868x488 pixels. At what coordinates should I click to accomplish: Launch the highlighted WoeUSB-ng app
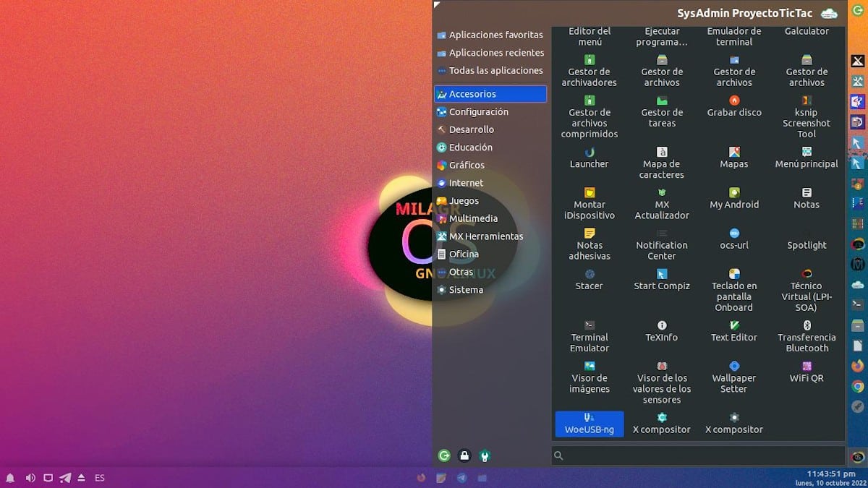589,423
